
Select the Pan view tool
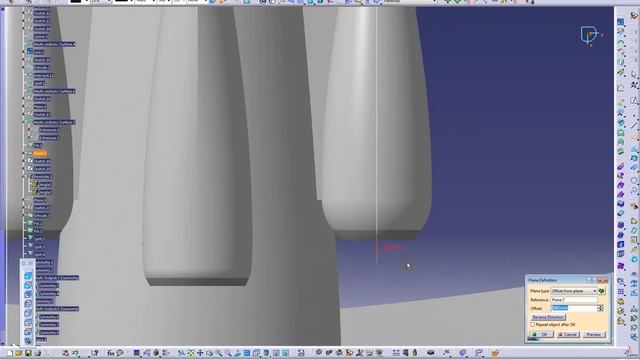(200, 353)
